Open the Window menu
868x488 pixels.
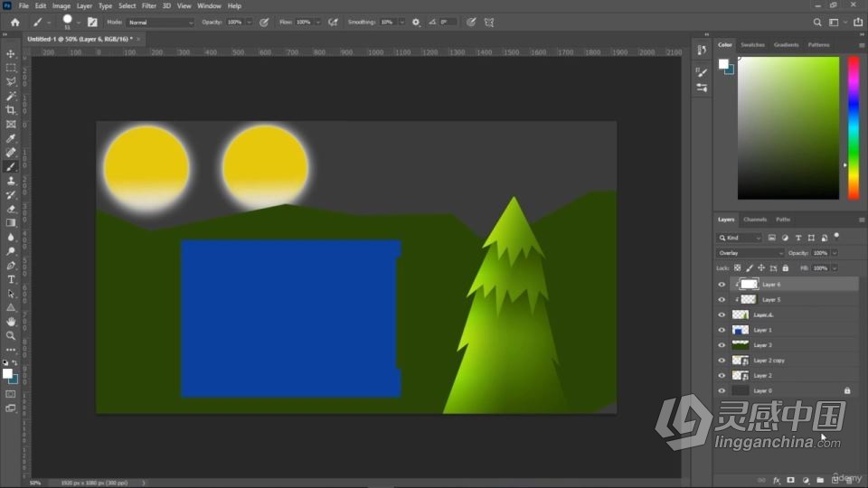(x=209, y=5)
